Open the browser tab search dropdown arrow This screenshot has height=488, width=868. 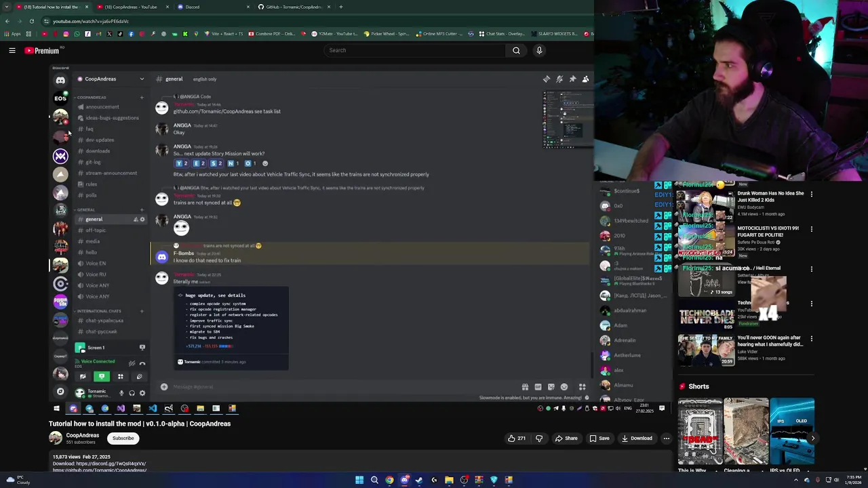7,7
